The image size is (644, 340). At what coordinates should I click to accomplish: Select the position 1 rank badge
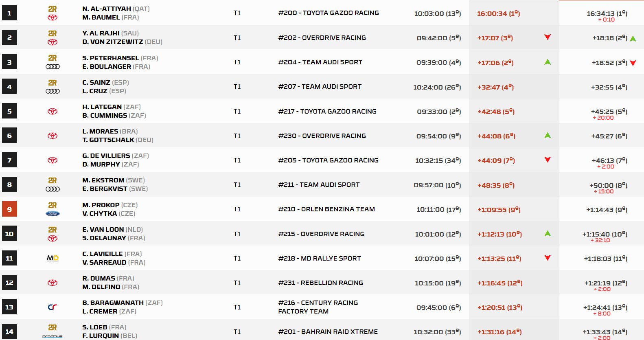[9, 13]
